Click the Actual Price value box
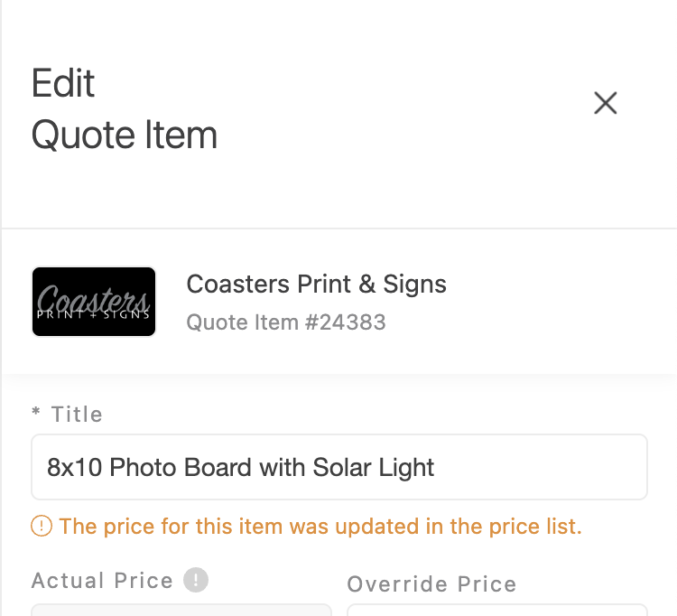The width and height of the screenshot is (677, 616). click(181, 610)
